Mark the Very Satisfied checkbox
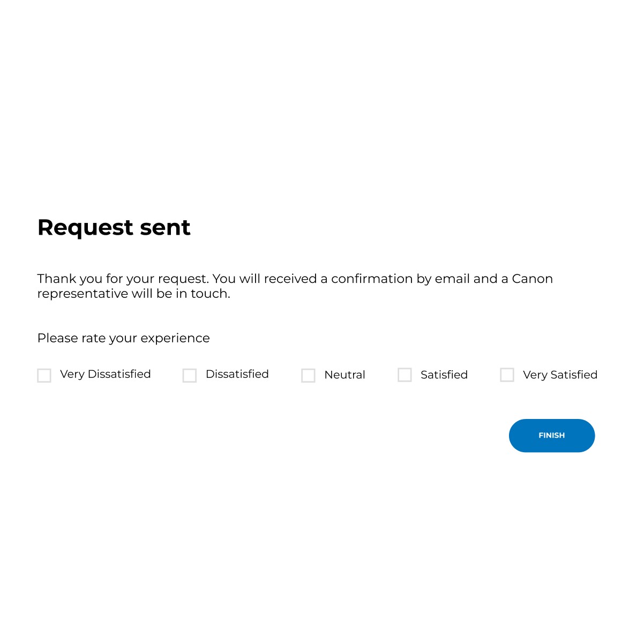The height and width of the screenshot is (644, 644). click(x=507, y=375)
